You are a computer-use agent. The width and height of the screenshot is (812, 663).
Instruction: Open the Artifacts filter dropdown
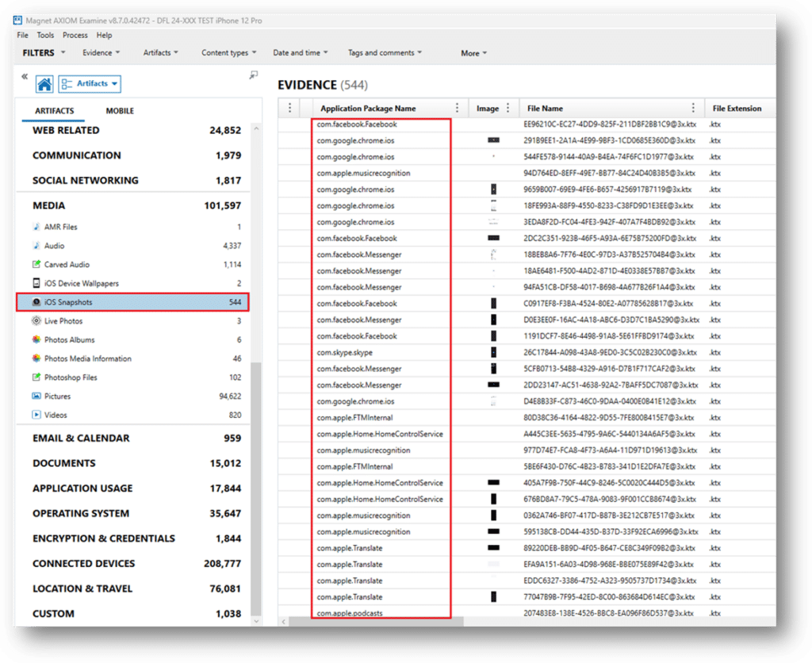coord(160,53)
